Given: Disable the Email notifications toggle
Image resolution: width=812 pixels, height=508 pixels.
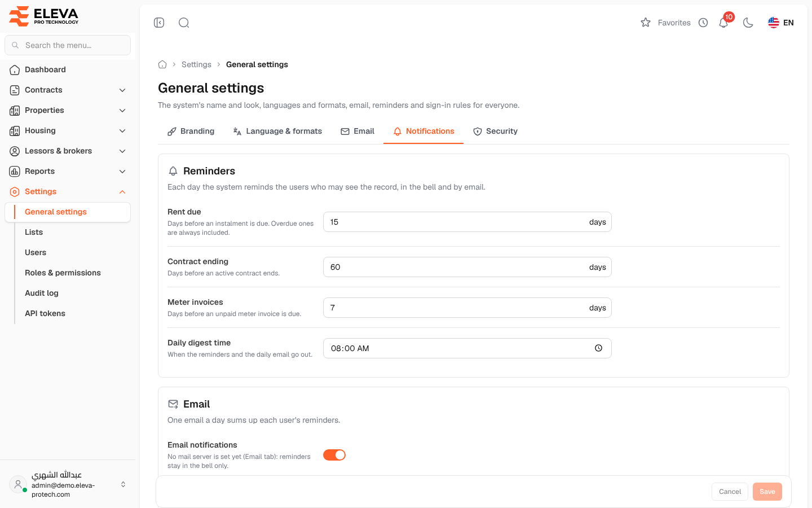Looking at the screenshot, I should point(334,455).
